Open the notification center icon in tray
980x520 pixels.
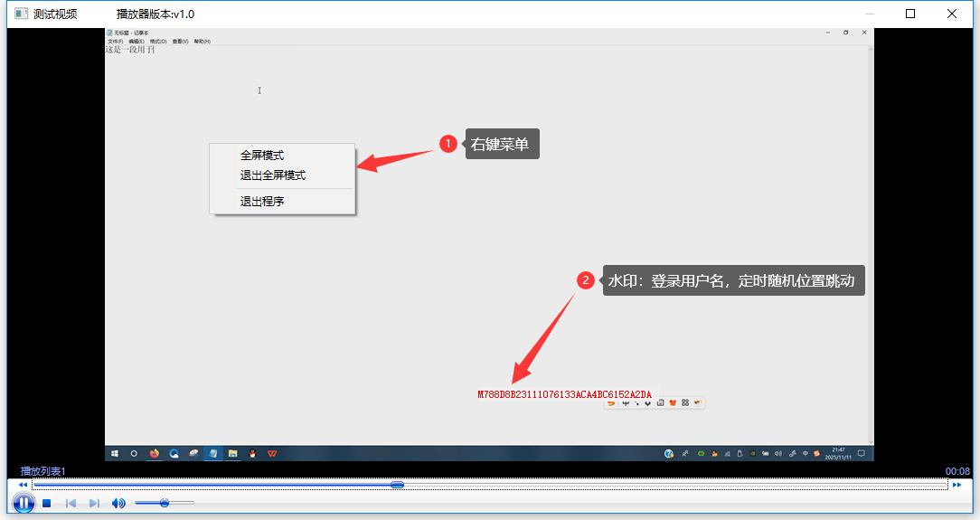click(862, 454)
